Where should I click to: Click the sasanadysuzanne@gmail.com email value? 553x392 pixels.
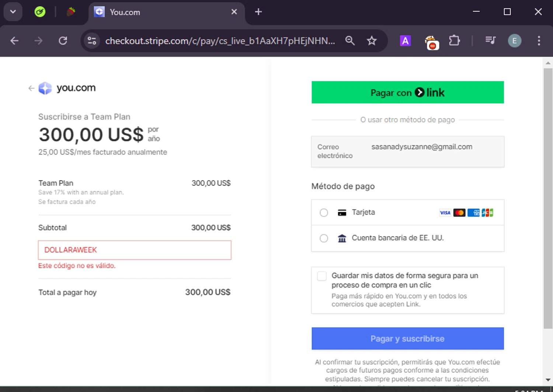coord(422,147)
